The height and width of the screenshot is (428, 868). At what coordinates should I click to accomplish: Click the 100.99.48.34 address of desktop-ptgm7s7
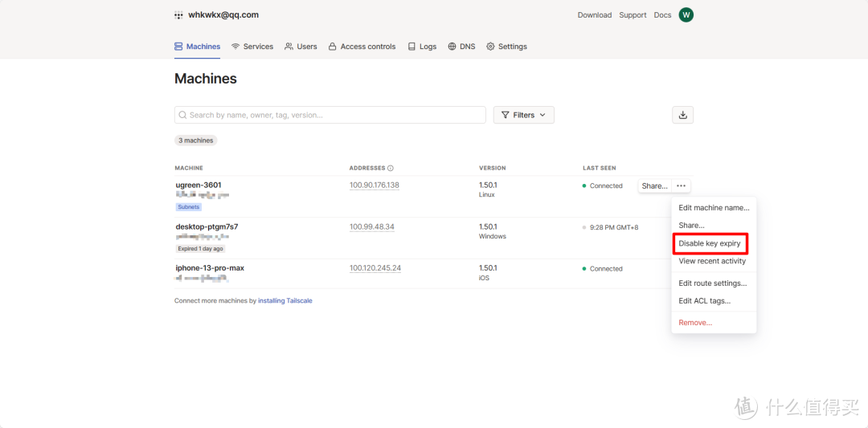[371, 226]
